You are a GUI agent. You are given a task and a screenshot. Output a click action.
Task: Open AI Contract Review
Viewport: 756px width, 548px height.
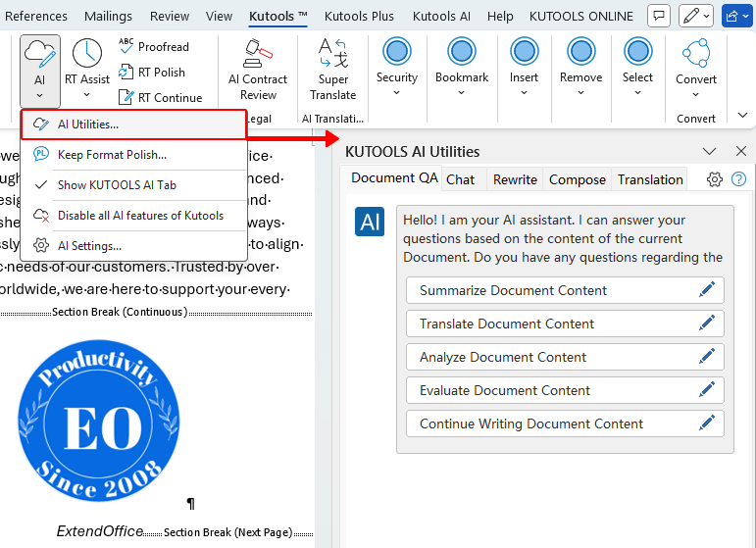[258, 71]
